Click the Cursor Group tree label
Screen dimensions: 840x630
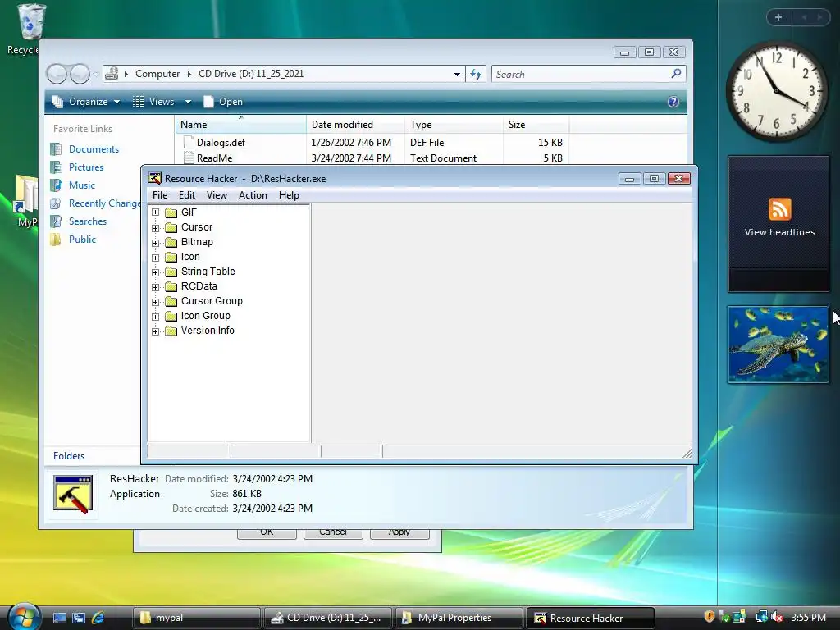pyautogui.click(x=212, y=300)
